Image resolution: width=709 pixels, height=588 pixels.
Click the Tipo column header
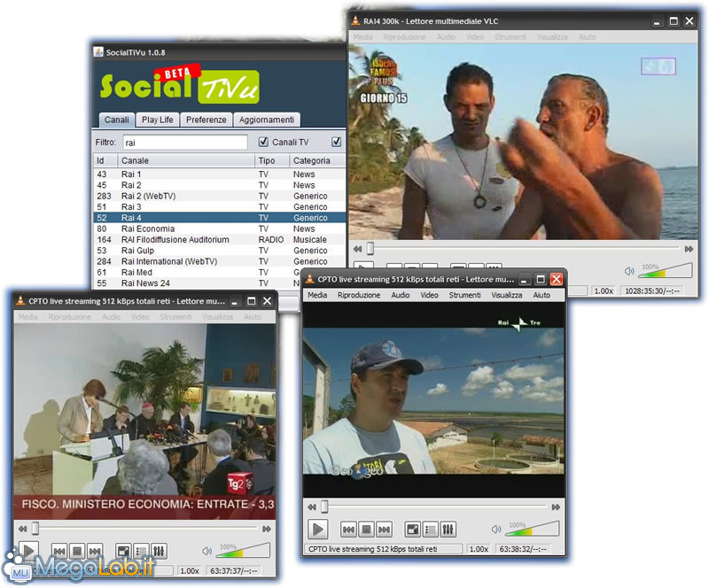272,160
